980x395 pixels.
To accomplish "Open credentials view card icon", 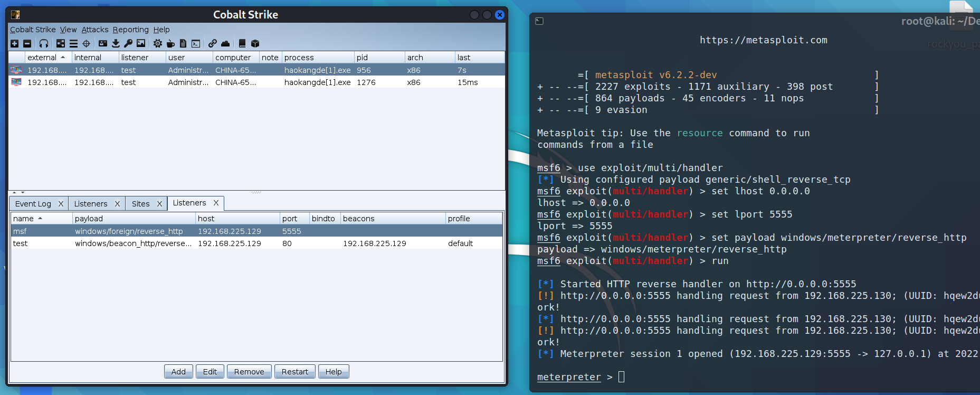I will pyautogui.click(x=103, y=44).
